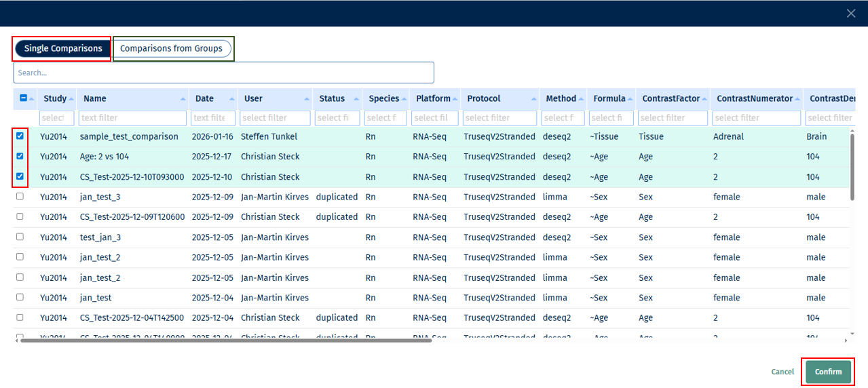This screenshot has height=388, width=868.
Task: Switch to the Comparisons from Groups tab
Action: [x=171, y=49]
